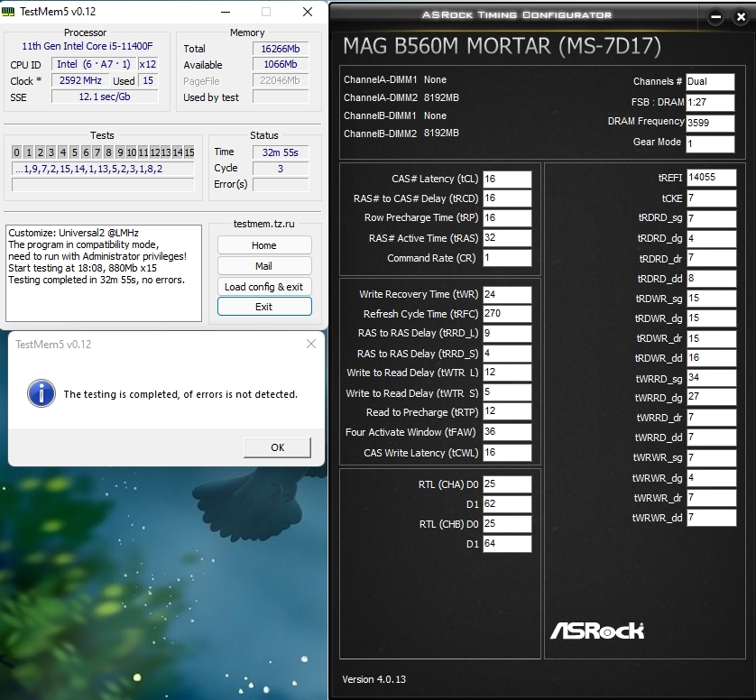756x700 pixels.
Task: Click the DRAM Frequency field
Action: tap(710, 123)
